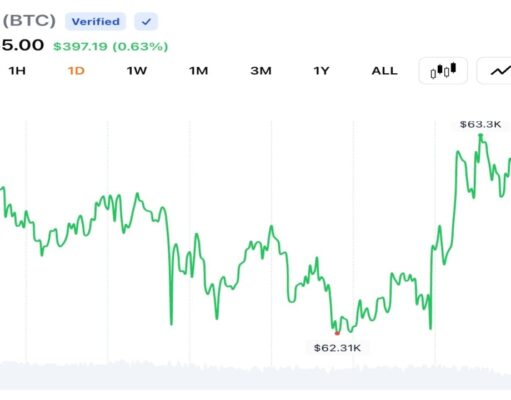Select the ALL time range
Image resolution: width=511 pixels, height=400 pixels.
pos(385,71)
